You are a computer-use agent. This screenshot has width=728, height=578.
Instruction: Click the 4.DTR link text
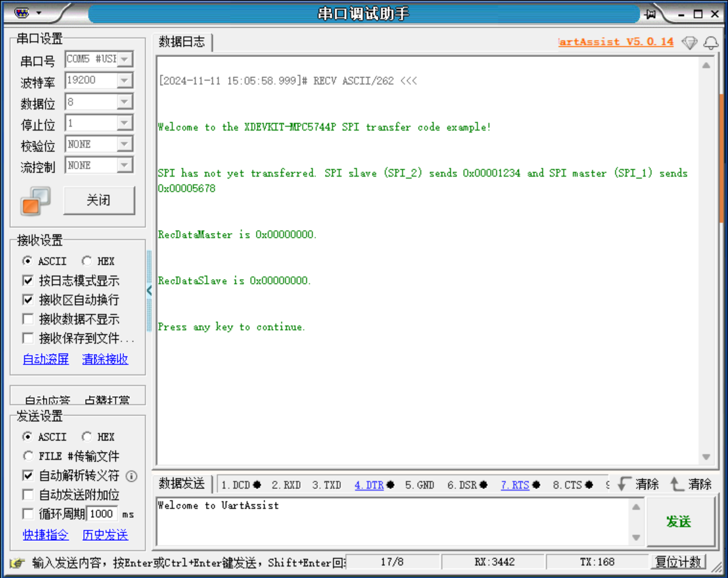click(369, 485)
